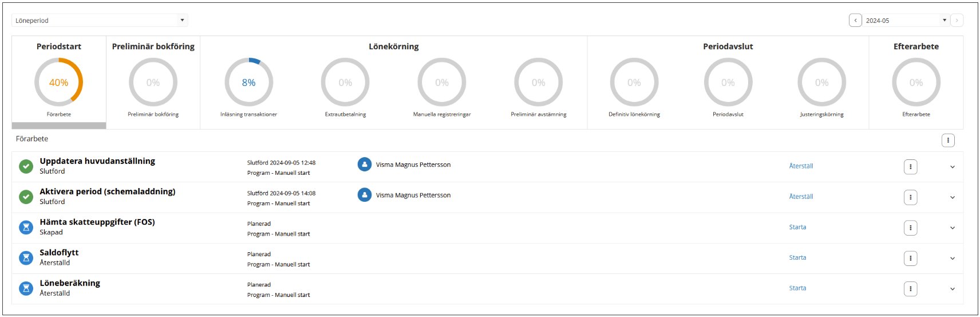Screen dimensions: 980x317
Task: Expand the Löneberäkning row details
Action: [952, 289]
